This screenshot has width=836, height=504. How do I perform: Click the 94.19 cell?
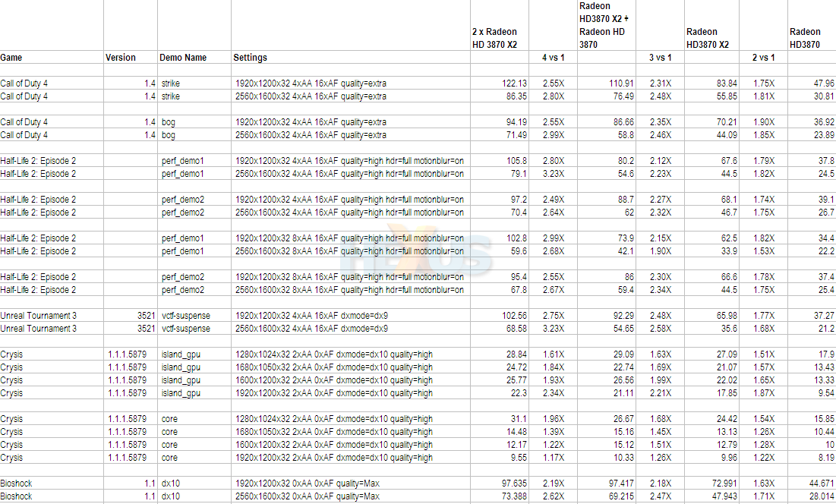499,122
